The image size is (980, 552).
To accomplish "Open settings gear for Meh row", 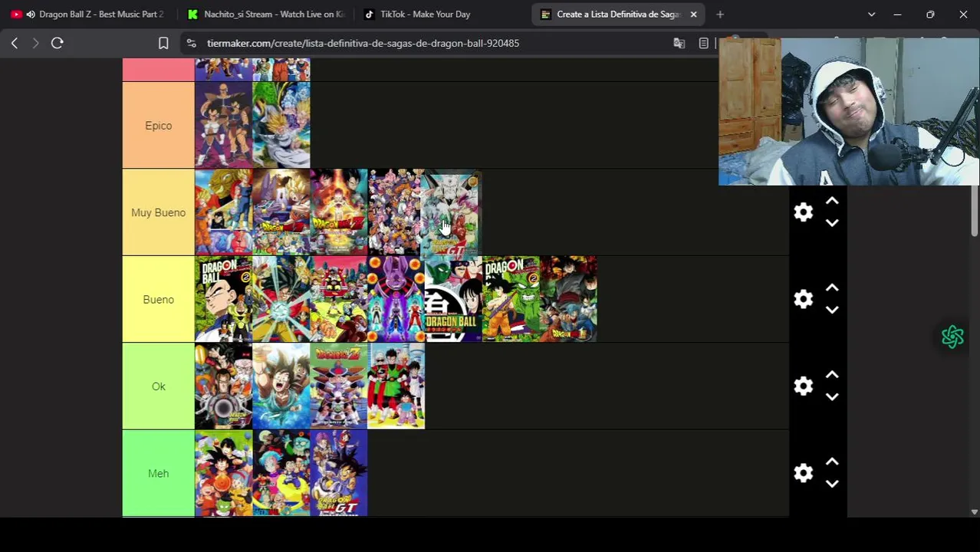I will (803, 473).
